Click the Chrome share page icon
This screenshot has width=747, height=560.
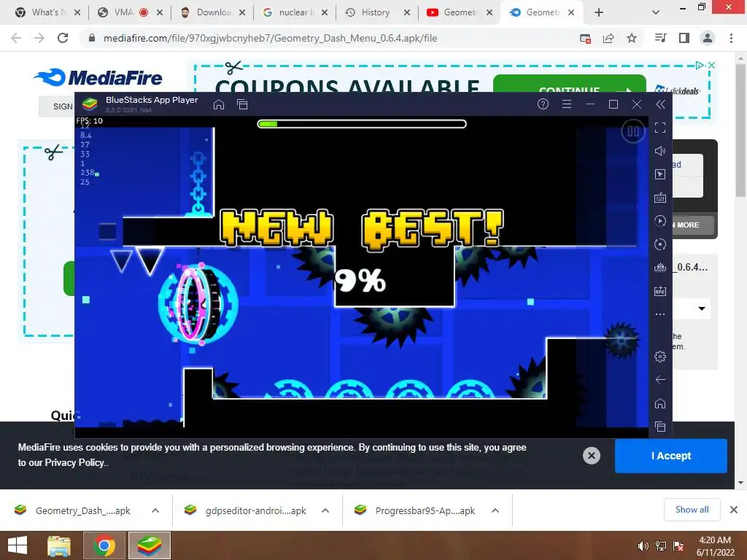coord(608,38)
